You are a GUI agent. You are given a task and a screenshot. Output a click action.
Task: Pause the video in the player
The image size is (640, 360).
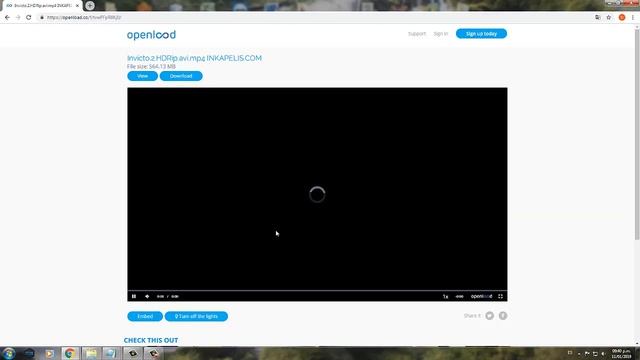[134, 296]
